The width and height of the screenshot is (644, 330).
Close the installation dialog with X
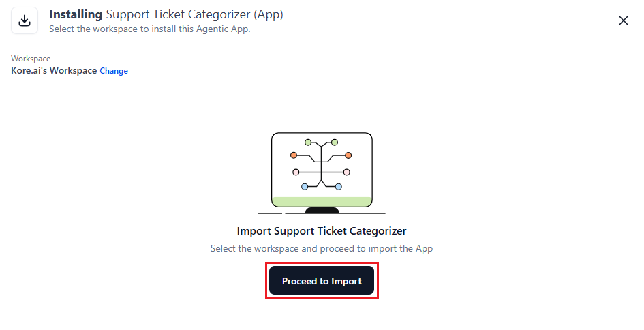click(623, 20)
